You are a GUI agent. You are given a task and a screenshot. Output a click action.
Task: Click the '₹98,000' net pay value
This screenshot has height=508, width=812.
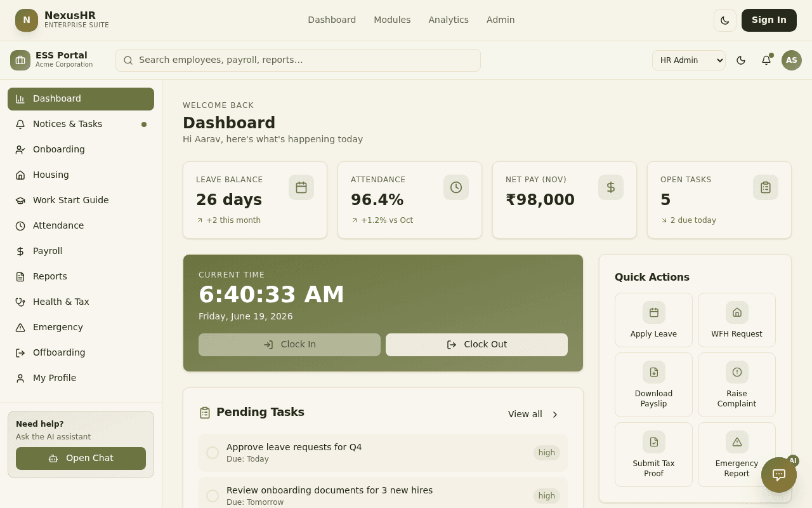coord(540,200)
